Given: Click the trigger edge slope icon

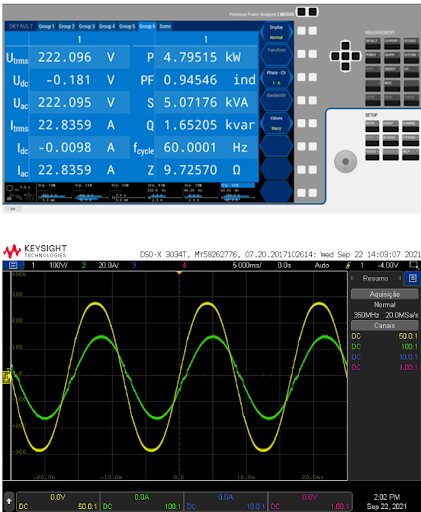Looking at the screenshot, I should coord(348,266).
